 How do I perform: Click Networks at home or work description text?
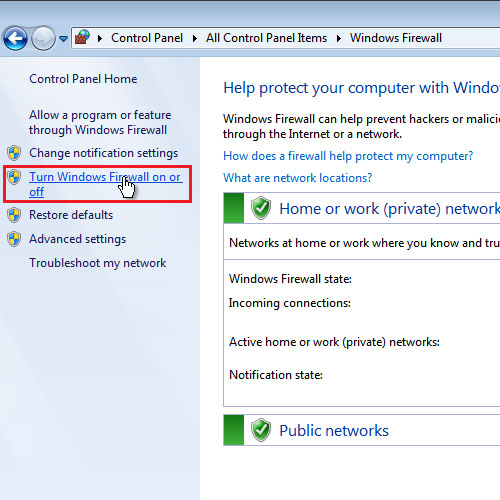[365, 243]
